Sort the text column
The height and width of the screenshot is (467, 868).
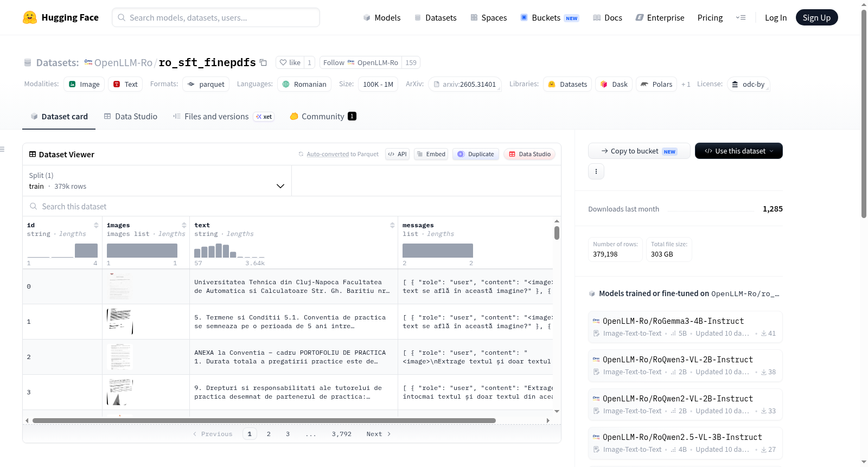pos(392,225)
